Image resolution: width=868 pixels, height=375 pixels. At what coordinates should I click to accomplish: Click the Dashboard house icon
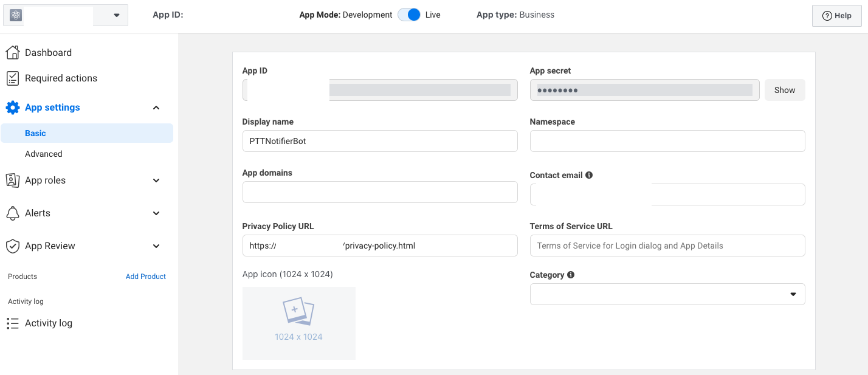(12, 53)
